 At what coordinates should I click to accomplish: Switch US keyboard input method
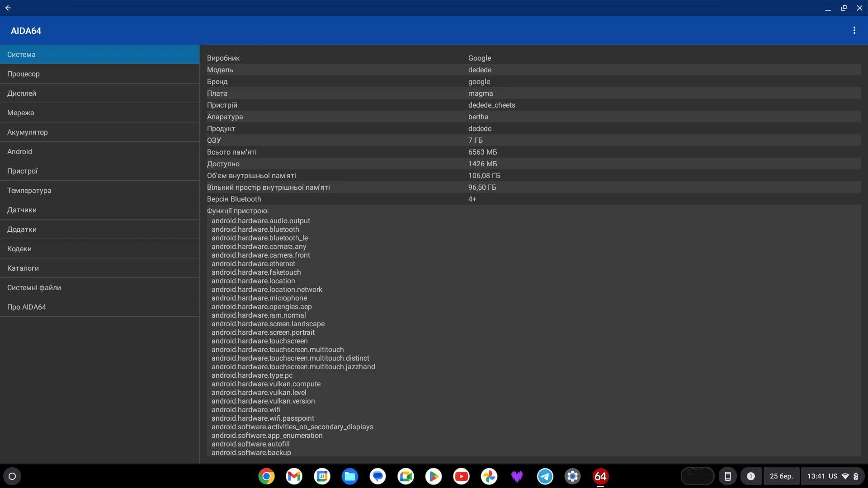coord(833,476)
